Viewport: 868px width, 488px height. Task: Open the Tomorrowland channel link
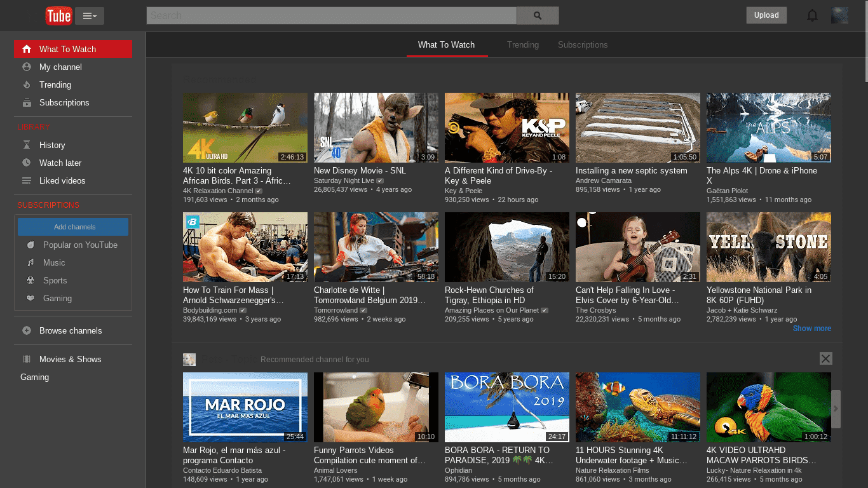pos(336,310)
